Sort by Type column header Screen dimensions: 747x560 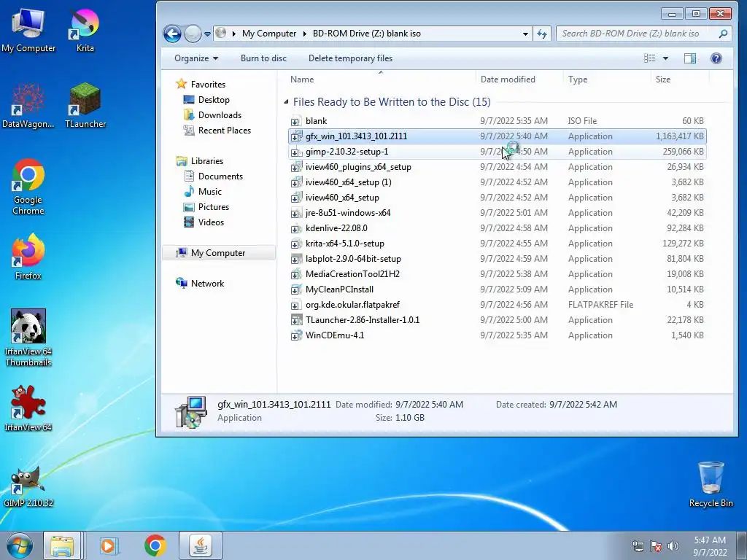[x=607, y=79]
